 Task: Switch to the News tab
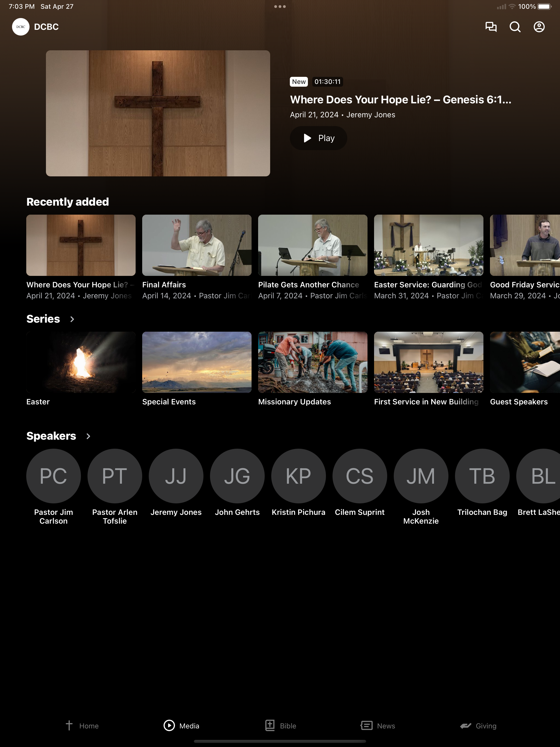tap(378, 725)
